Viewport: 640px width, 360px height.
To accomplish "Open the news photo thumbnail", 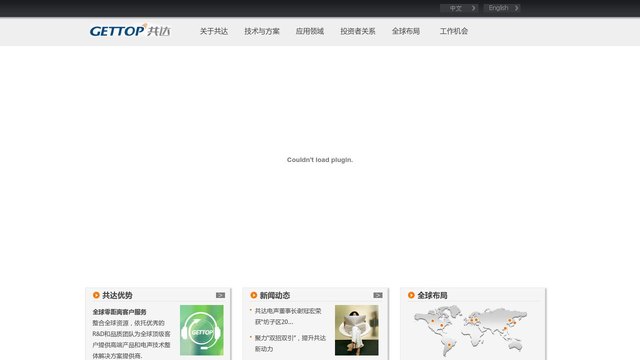I will click(357, 330).
